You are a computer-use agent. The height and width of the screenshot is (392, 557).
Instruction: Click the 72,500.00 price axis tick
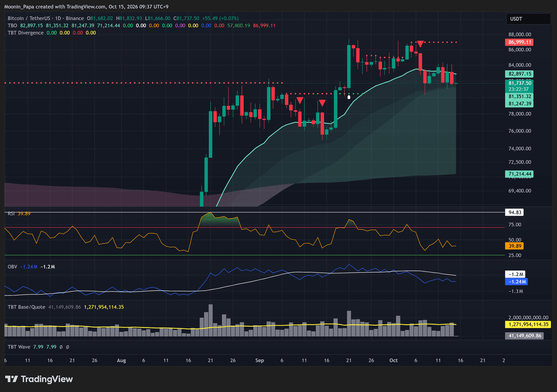coord(520,162)
